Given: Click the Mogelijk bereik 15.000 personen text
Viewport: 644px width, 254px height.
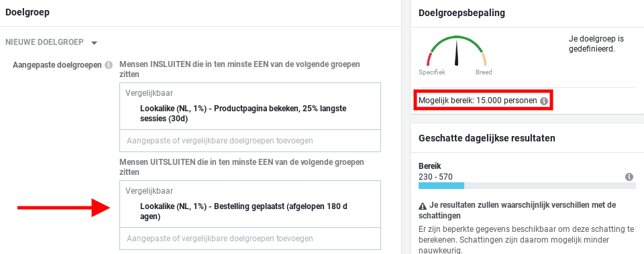Looking at the screenshot, I should point(478,101).
